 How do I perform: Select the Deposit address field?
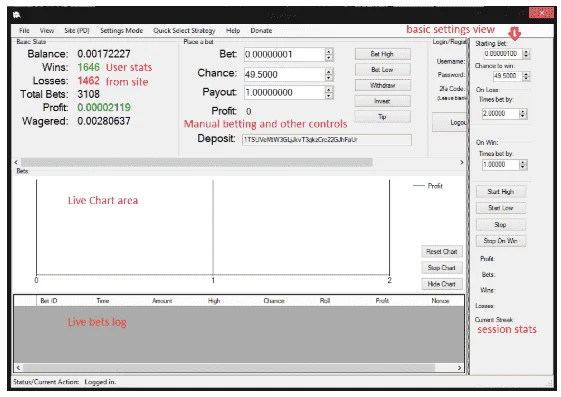[x=327, y=140]
